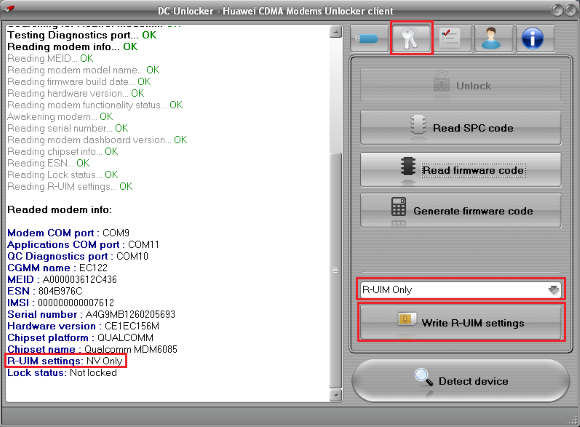
Task: Click the magnifier icon on Detect device
Action: click(x=424, y=377)
